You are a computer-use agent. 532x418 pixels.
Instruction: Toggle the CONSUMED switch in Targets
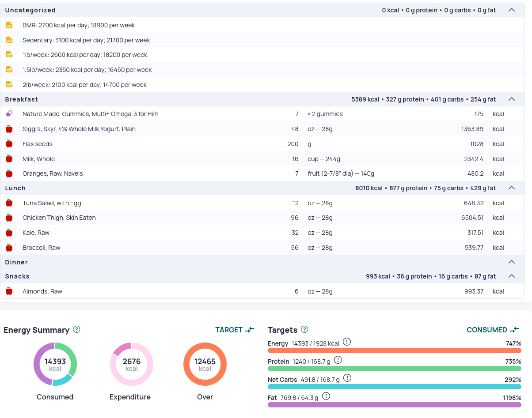coord(493,330)
